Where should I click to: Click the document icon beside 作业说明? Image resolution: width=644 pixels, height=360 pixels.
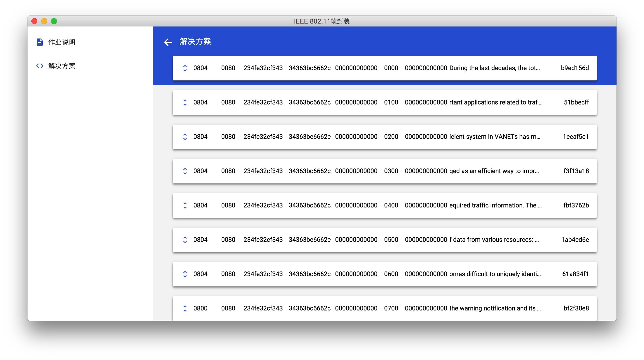tap(40, 42)
